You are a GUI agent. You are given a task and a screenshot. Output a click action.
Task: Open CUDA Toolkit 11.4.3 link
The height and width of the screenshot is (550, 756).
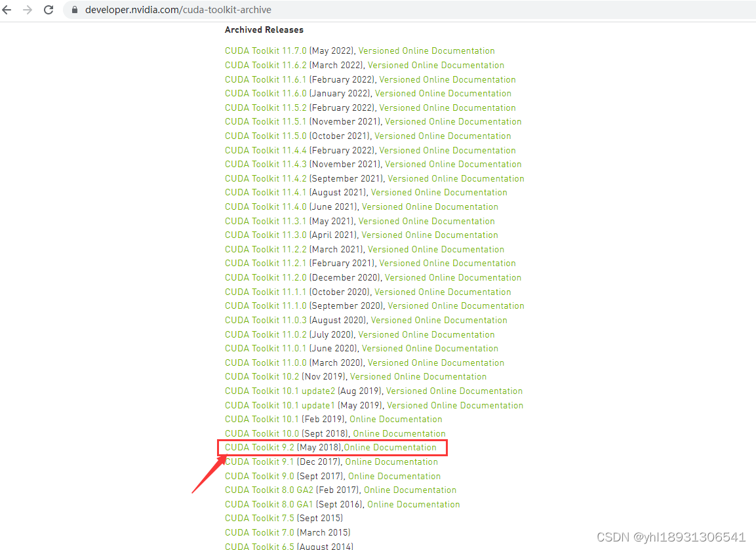pos(265,164)
